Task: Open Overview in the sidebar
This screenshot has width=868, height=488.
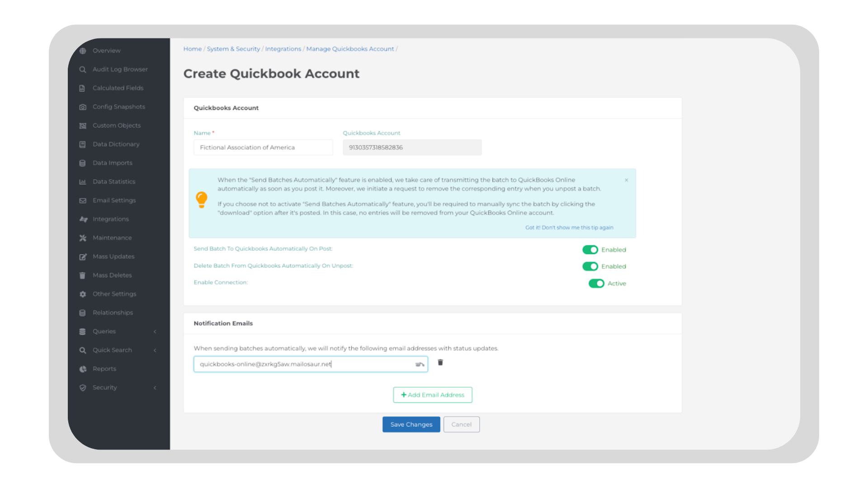Action: (x=107, y=51)
